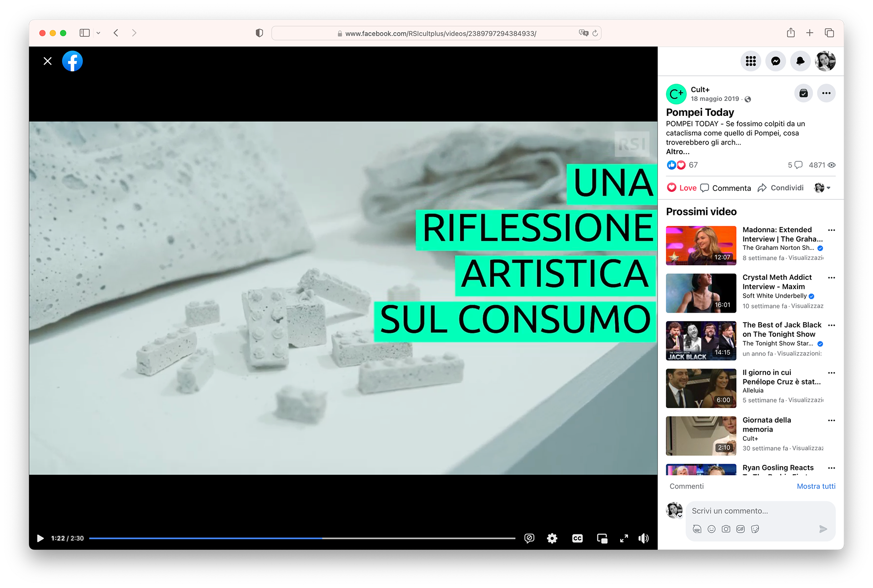Play the video
The image size is (873, 588).
coord(40,538)
